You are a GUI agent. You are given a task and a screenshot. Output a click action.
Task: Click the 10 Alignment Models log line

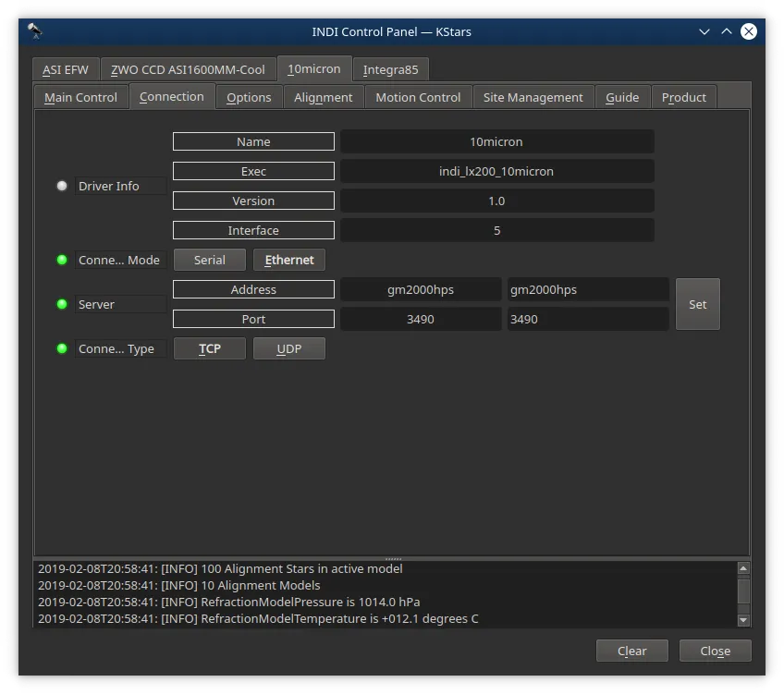coord(179,586)
